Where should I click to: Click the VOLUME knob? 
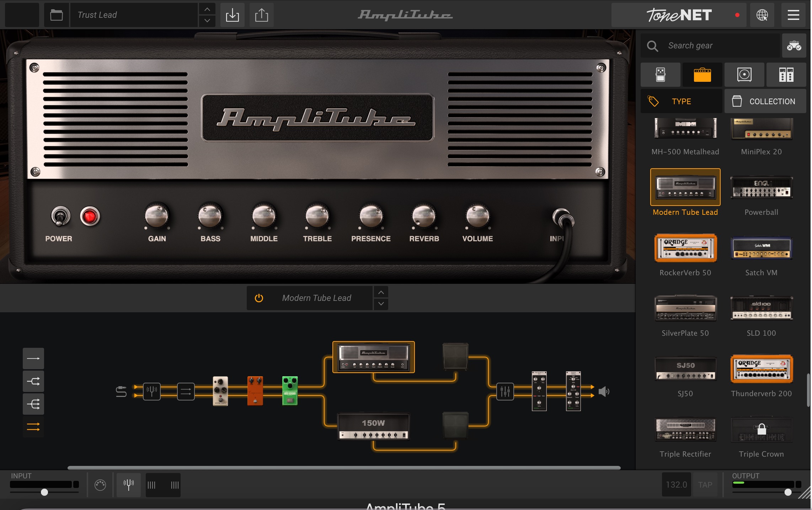point(478,216)
